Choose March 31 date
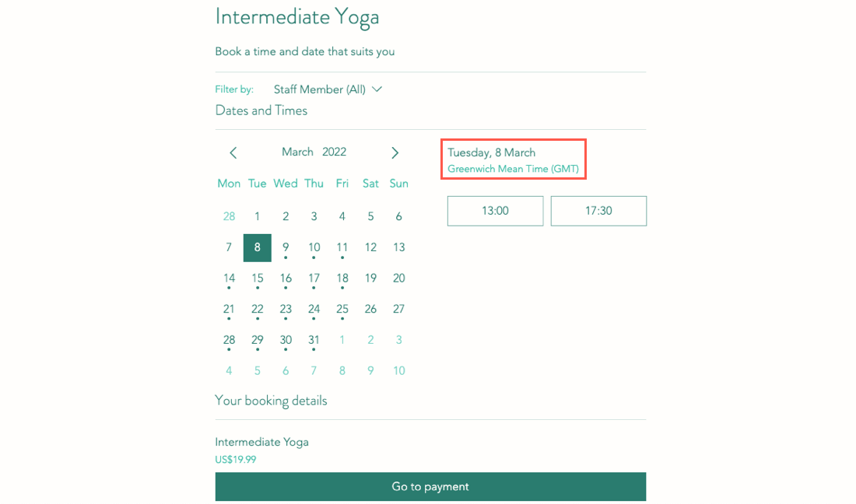The height and width of the screenshot is (504, 856). [314, 340]
